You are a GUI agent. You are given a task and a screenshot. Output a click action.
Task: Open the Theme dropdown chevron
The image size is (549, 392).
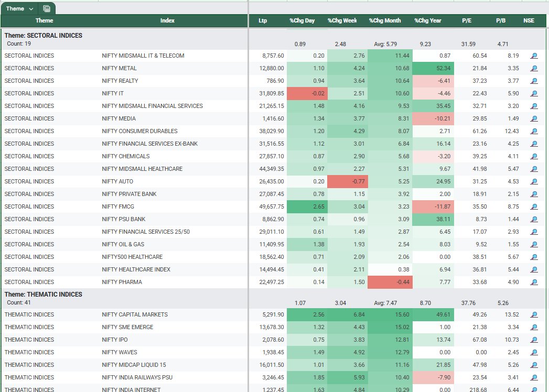coord(31,9)
